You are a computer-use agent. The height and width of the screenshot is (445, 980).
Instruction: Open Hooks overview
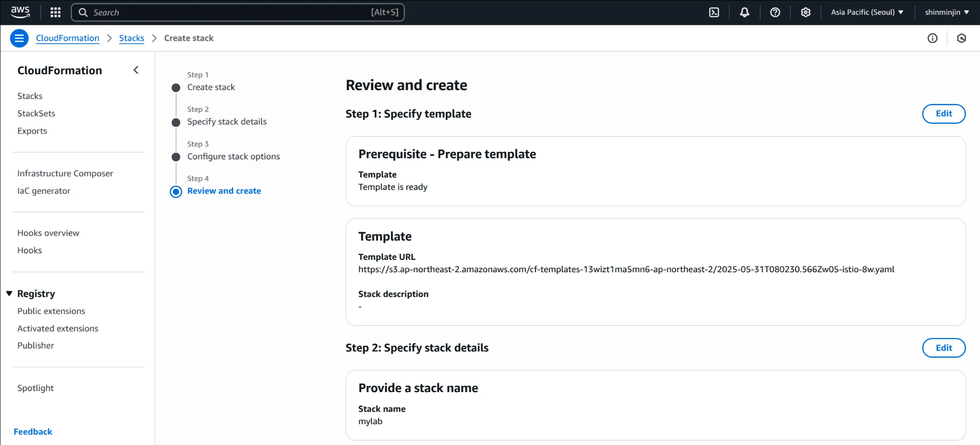pyautogui.click(x=48, y=233)
